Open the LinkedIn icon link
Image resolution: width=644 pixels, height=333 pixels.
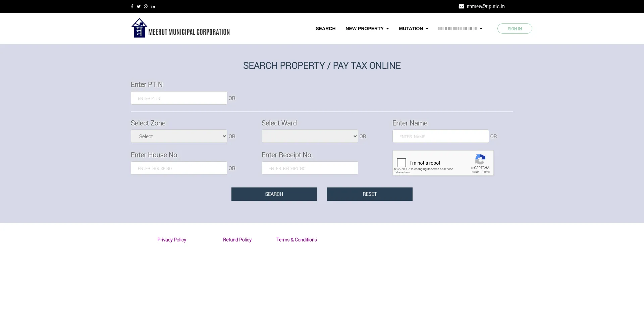pyautogui.click(x=153, y=6)
